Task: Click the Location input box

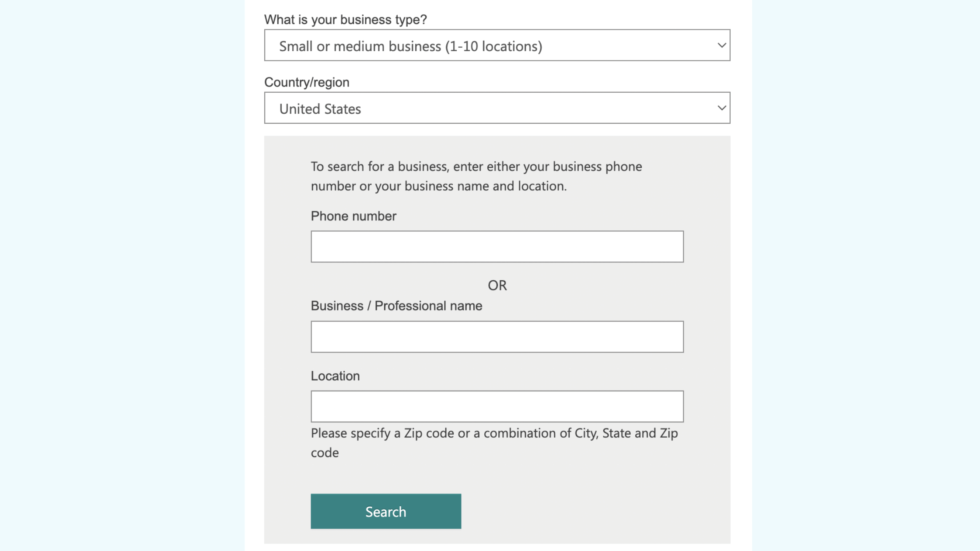Action: (x=497, y=406)
